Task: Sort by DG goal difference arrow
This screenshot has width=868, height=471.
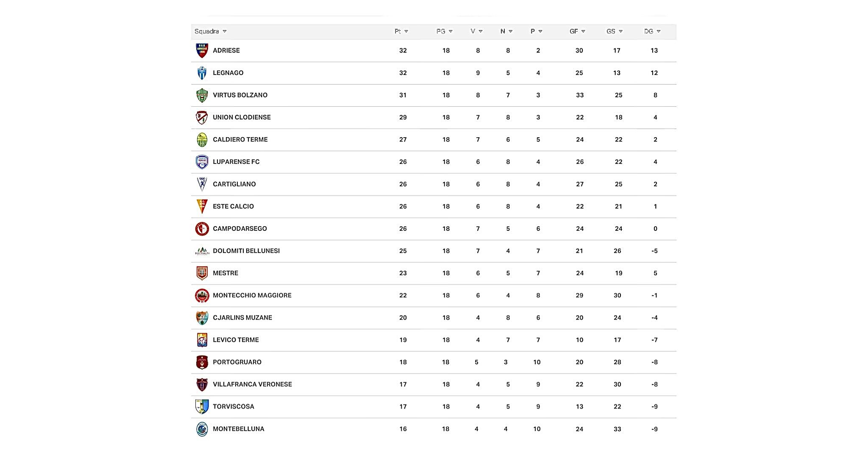Action: [x=658, y=31]
